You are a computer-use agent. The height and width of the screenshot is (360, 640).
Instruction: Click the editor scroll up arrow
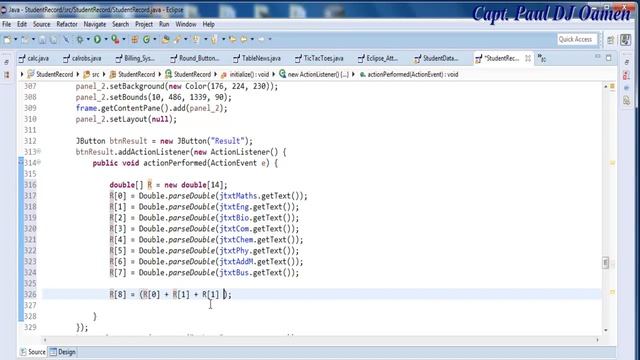point(605,87)
